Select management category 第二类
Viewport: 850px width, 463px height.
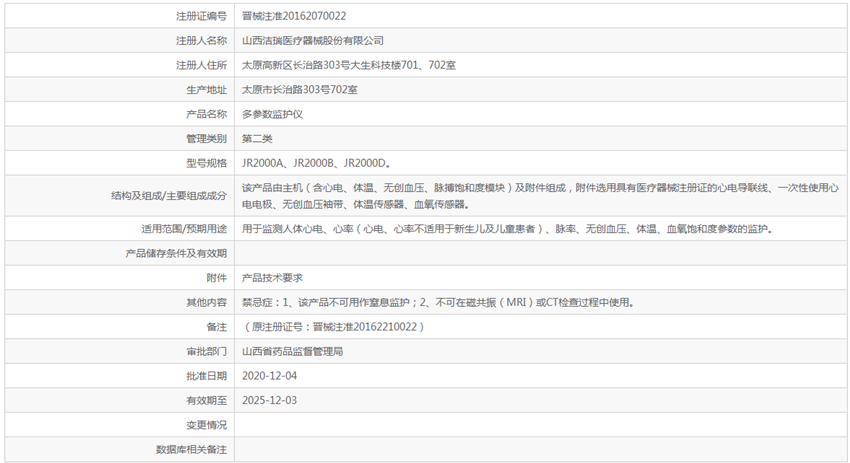(257, 139)
